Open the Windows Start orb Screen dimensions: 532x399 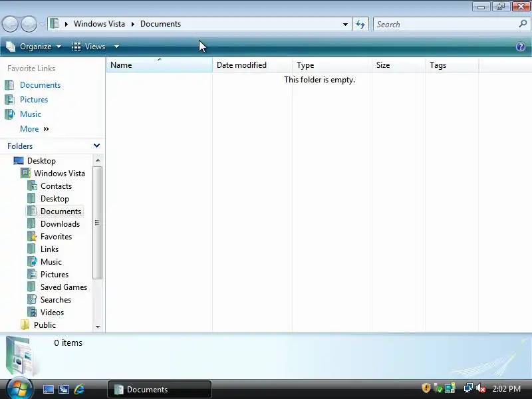(19, 388)
